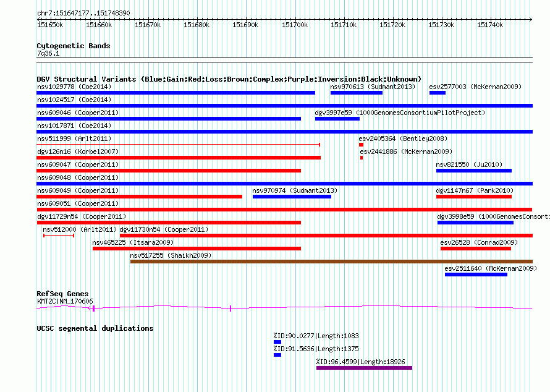
Task: Select the esv2511640 (McKernan2009) blue bar
Action: (x=476, y=275)
